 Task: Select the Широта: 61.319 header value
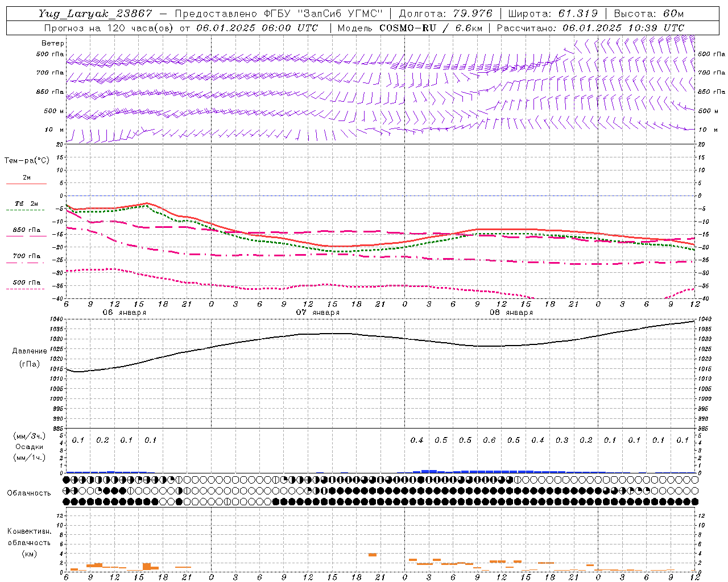tap(552, 14)
